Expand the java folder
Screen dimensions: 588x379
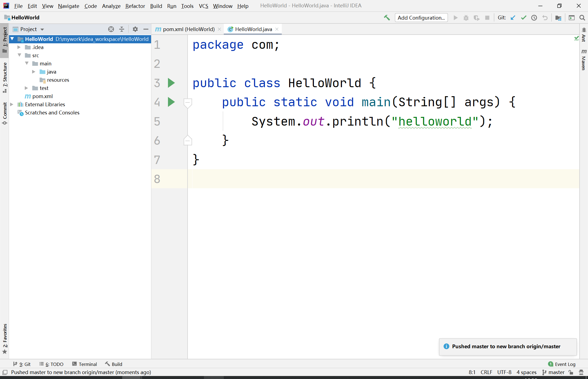tap(34, 72)
